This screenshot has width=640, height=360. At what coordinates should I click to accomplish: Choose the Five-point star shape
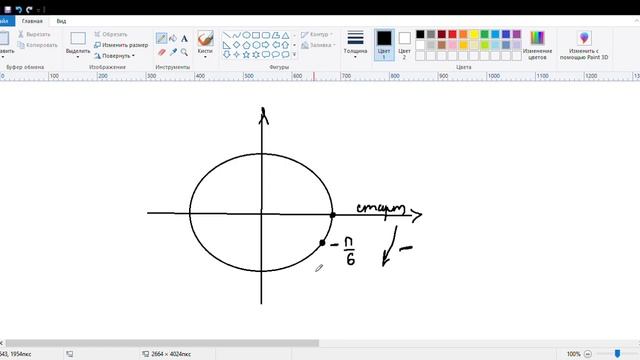pyautogui.click(x=247, y=54)
